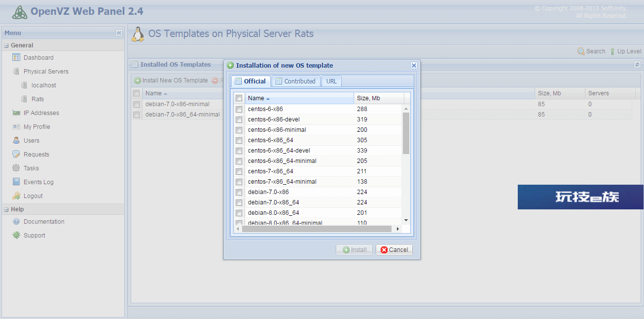Click the Requests speech bubble icon
This screenshot has width=644, height=319.
click(x=16, y=155)
